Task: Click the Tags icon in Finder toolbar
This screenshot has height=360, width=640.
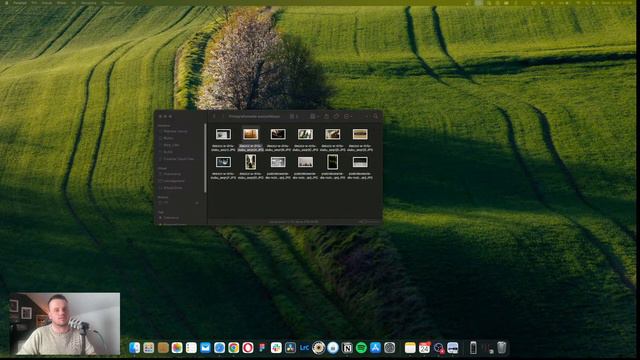Action: point(336,116)
